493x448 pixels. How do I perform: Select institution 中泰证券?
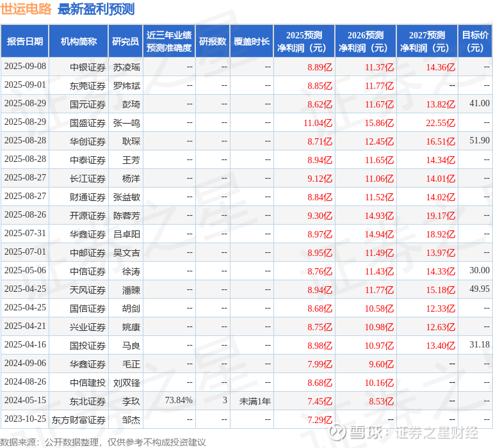tap(88, 160)
